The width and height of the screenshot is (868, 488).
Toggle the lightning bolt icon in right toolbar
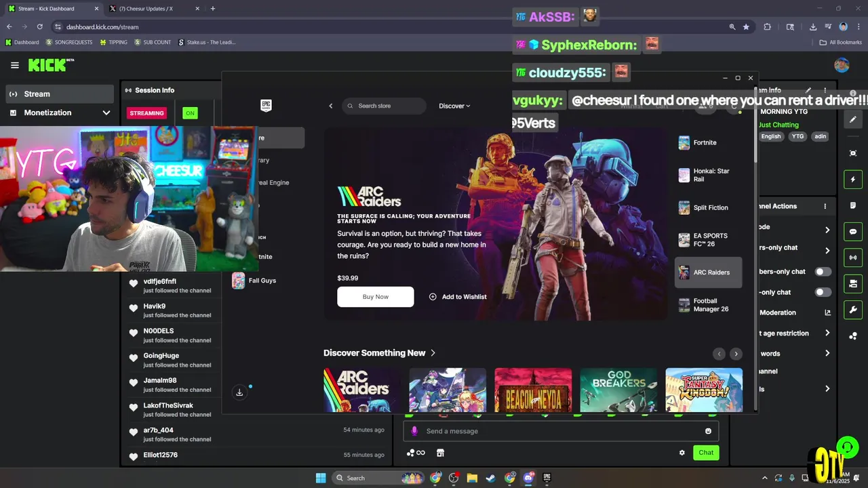853,180
